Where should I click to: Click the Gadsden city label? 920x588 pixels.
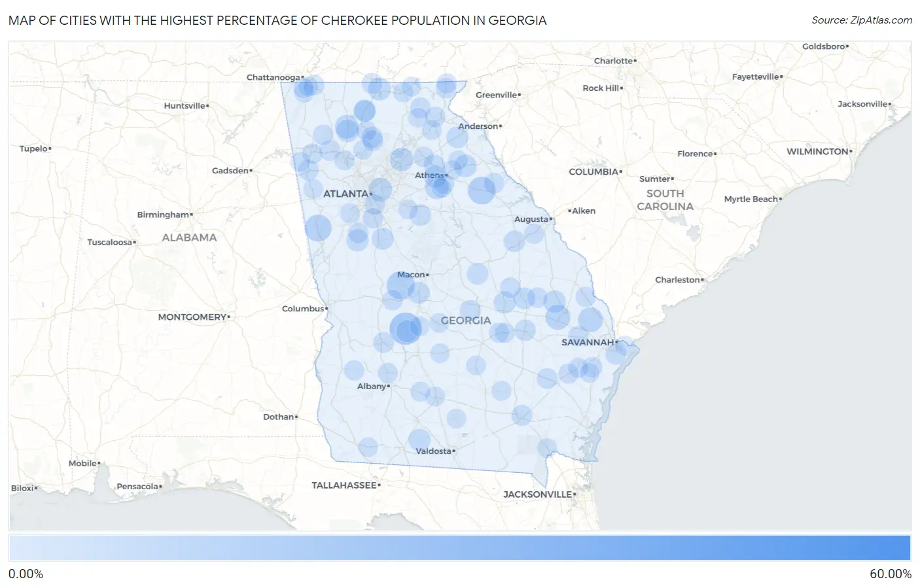tap(230, 171)
